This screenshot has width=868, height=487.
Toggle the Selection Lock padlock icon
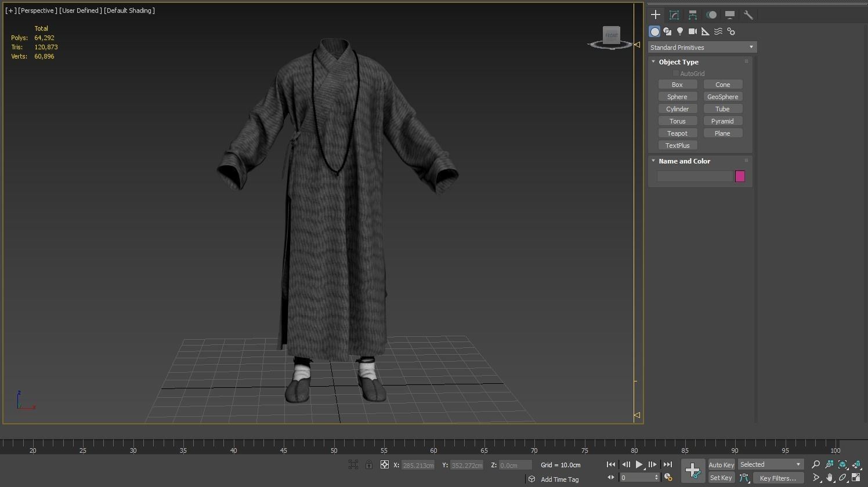[x=368, y=465]
